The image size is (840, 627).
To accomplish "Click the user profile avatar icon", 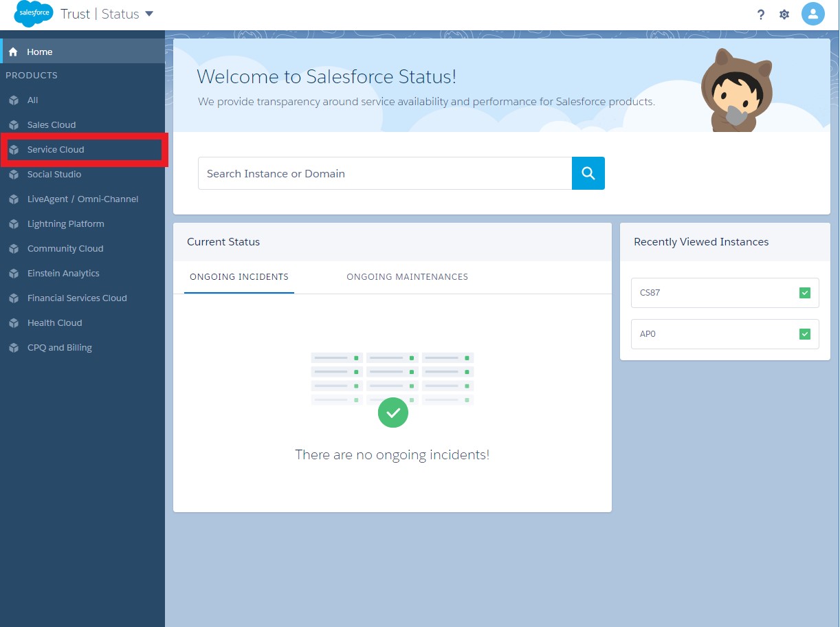I will click(813, 14).
